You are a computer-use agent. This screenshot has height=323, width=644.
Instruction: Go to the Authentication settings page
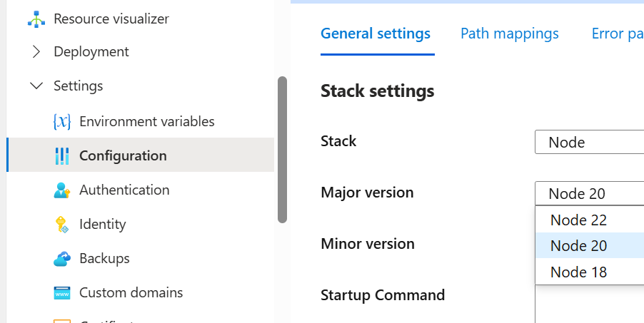pyautogui.click(x=124, y=190)
